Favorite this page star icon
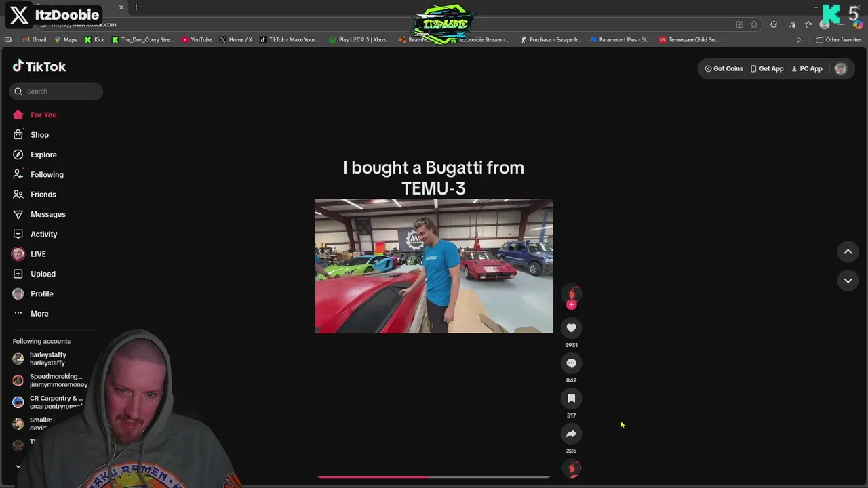Image resolution: width=868 pixels, height=488 pixels. tap(754, 24)
